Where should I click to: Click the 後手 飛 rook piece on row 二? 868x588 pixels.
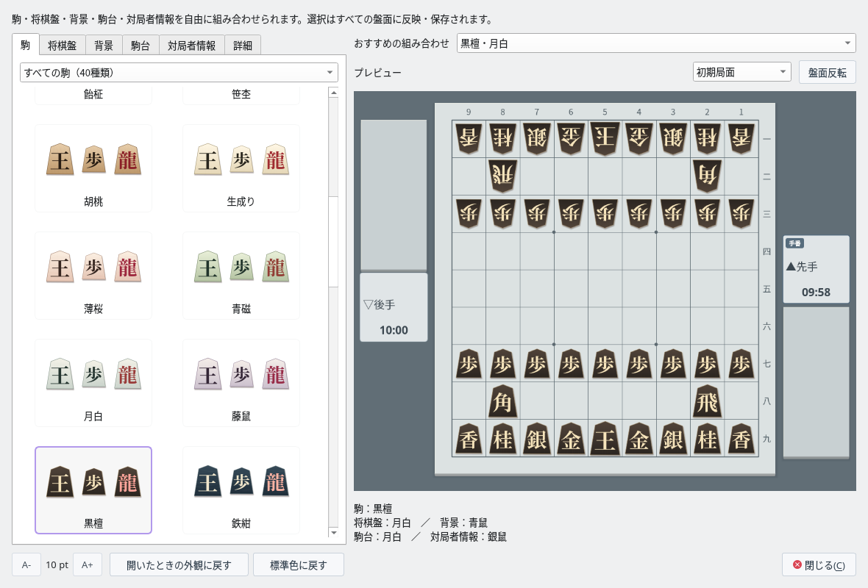(x=502, y=176)
